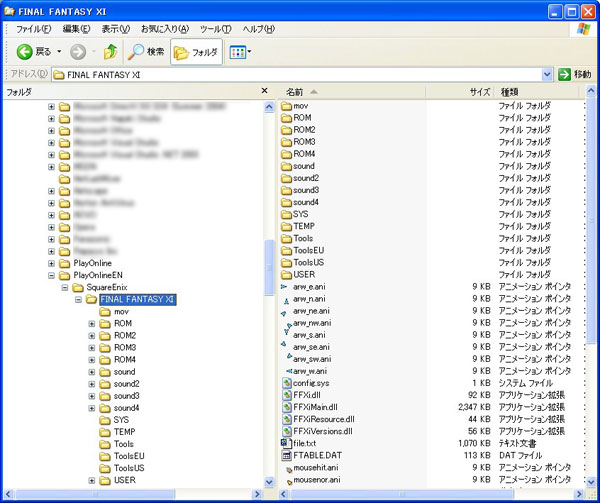Click the folder tree scroll-up arrow
600x503 pixels.
pyautogui.click(x=269, y=107)
